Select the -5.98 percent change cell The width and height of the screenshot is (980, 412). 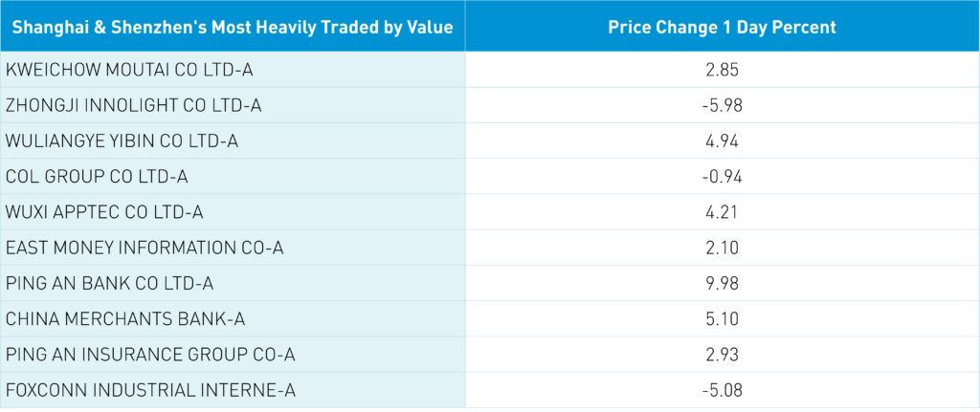(722, 105)
